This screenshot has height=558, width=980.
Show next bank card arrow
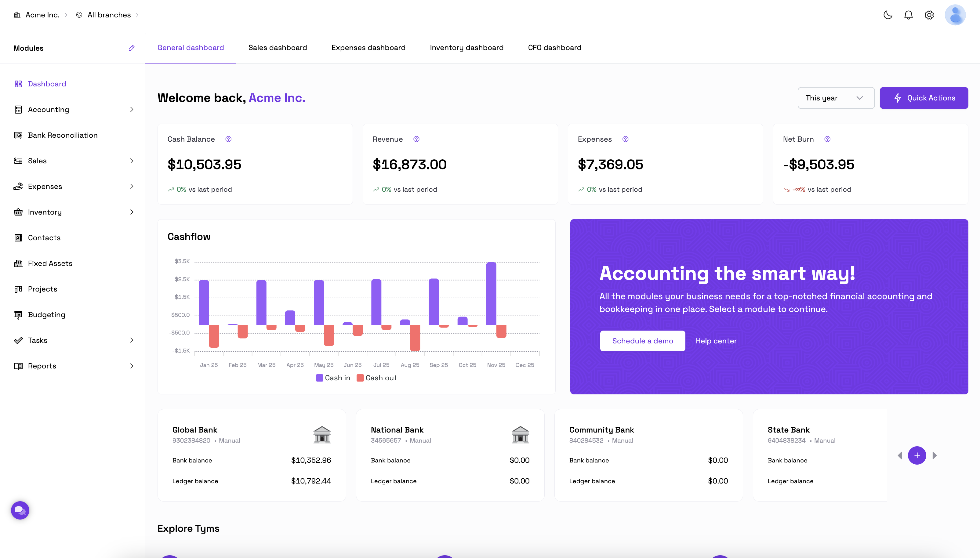click(x=935, y=455)
